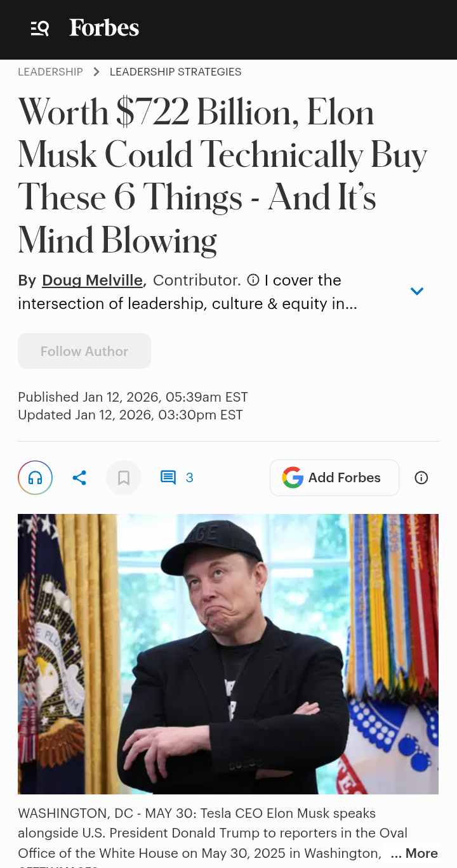Screen dimensions: 457x868
Task: Click the article headline text
Action: pos(222,176)
